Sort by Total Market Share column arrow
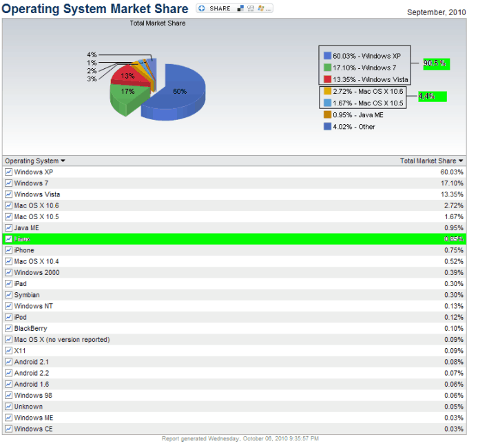Viewport: 478px width, 448px height. [x=461, y=161]
